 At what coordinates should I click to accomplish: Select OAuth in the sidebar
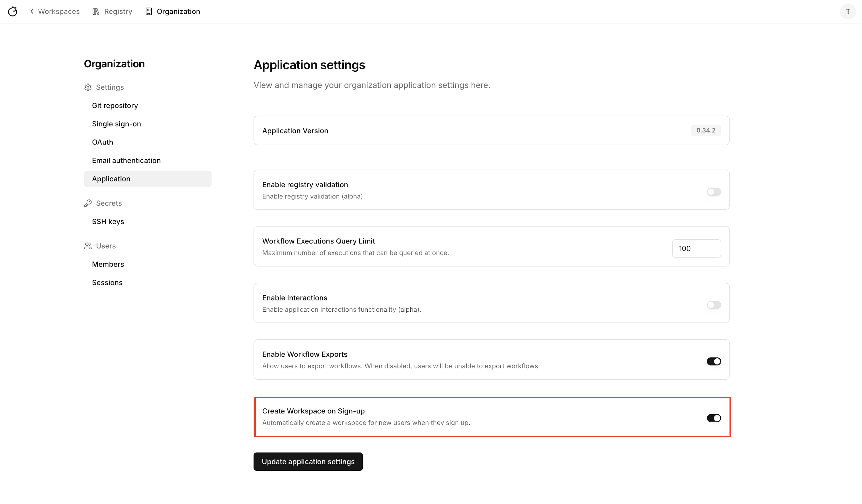pos(102,142)
